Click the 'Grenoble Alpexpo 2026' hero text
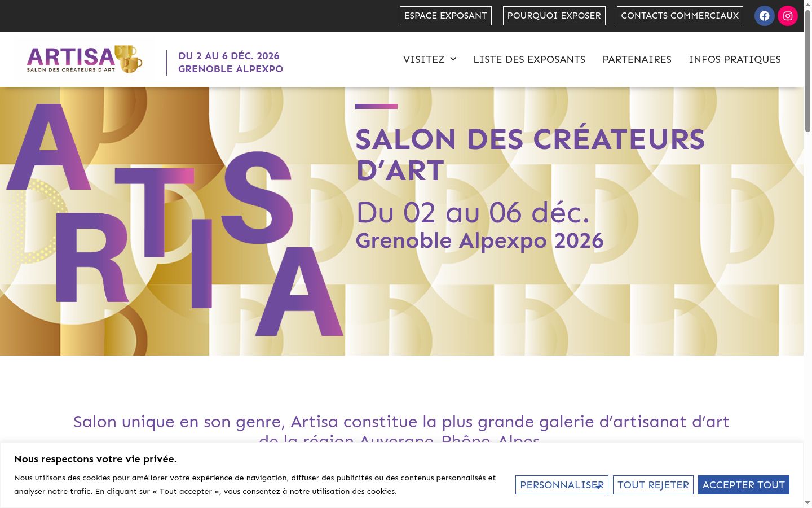The width and height of the screenshot is (812, 508). (x=479, y=241)
